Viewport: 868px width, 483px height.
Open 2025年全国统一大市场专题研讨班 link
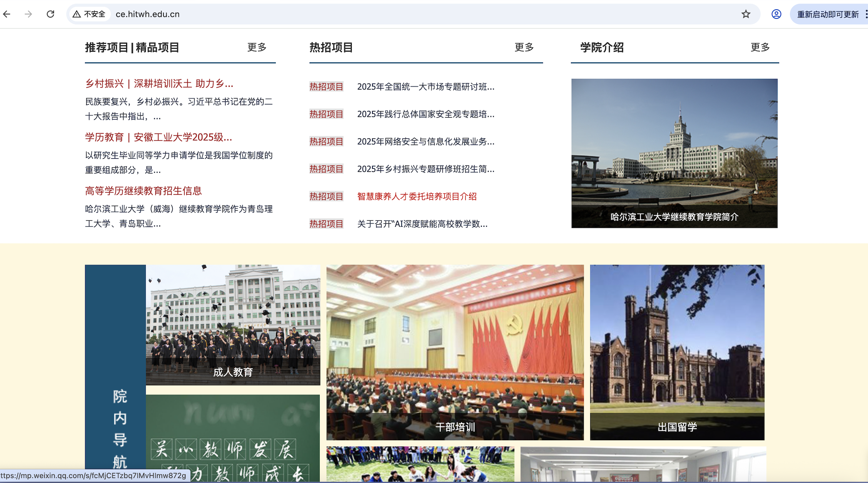426,87
